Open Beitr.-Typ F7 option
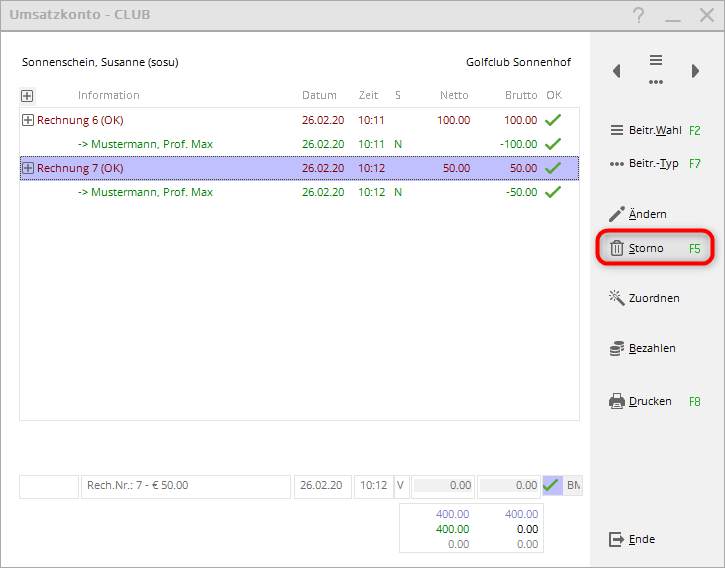725x568 pixels. click(x=655, y=163)
